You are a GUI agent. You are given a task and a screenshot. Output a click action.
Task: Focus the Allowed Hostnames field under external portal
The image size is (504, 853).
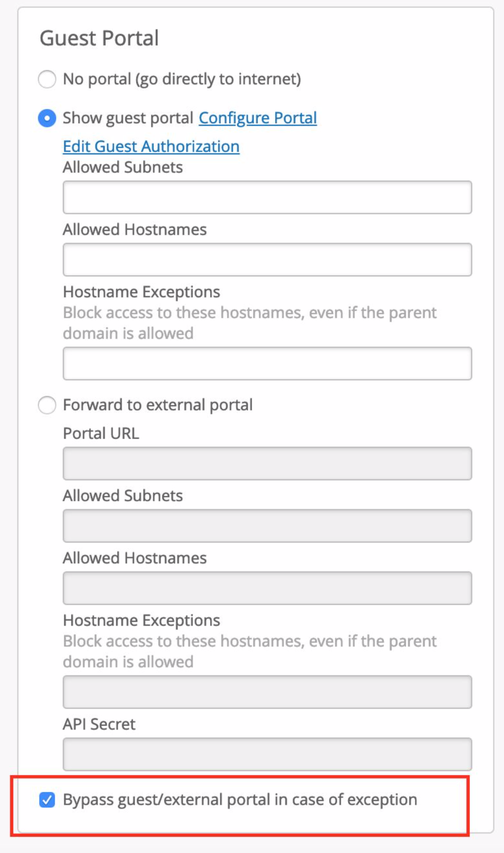point(267,588)
